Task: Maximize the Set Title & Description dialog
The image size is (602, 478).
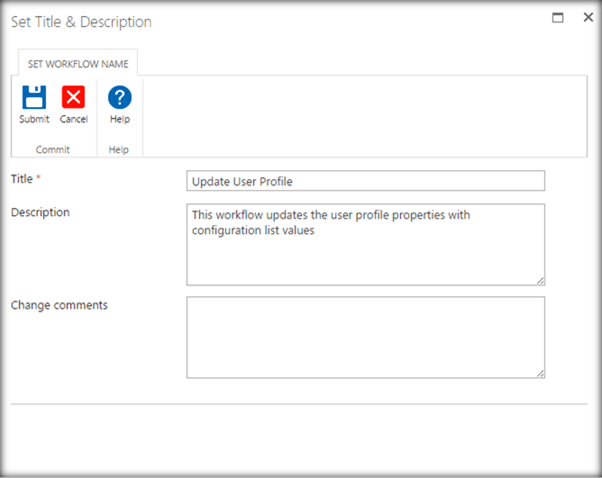Action: click(557, 18)
